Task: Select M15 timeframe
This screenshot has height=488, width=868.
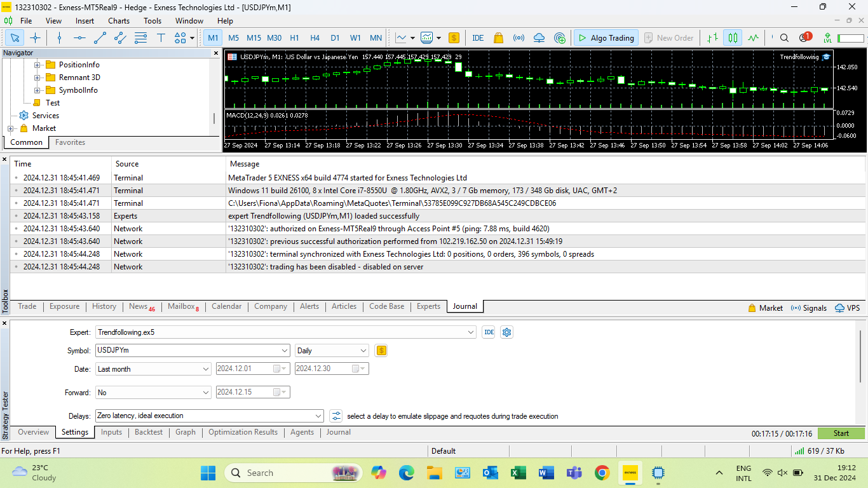Action: 254,38
